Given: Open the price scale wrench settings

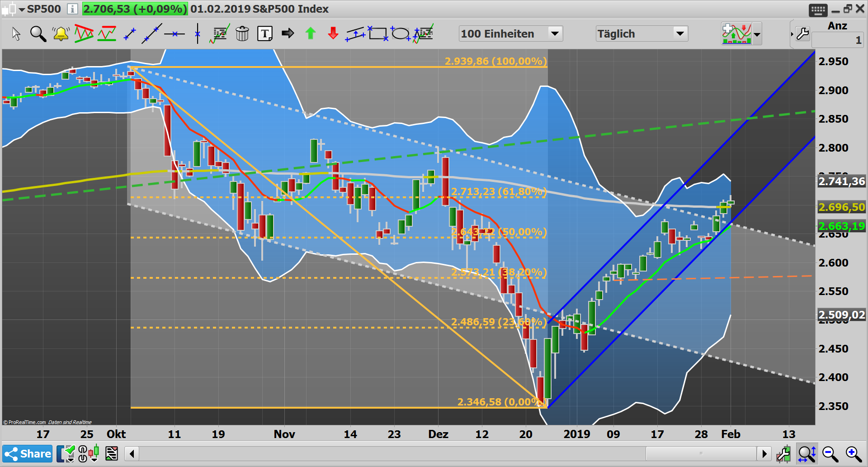Looking at the screenshot, I should [783, 453].
